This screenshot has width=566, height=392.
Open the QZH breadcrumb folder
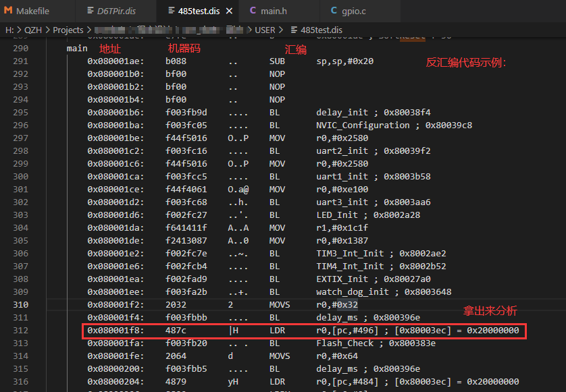[x=33, y=30]
